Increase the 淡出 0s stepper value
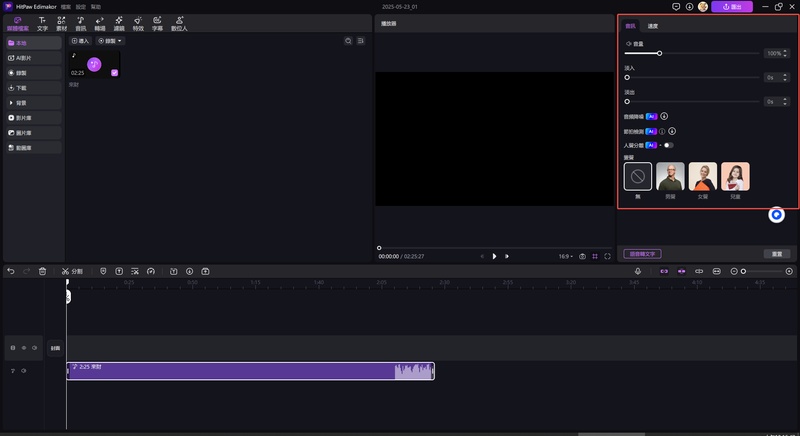800x436 pixels. 785,99
